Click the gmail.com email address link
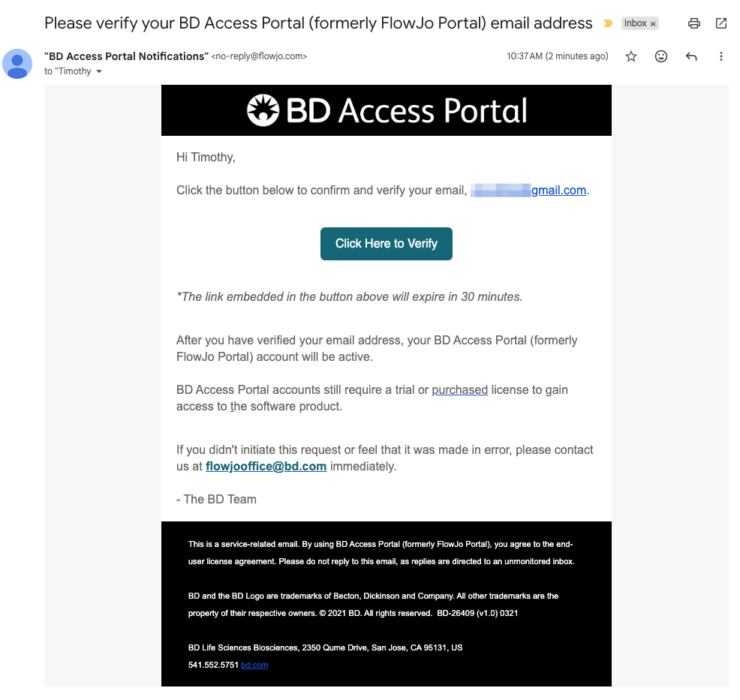The image size is (740, 700). [x=558, y=191]
